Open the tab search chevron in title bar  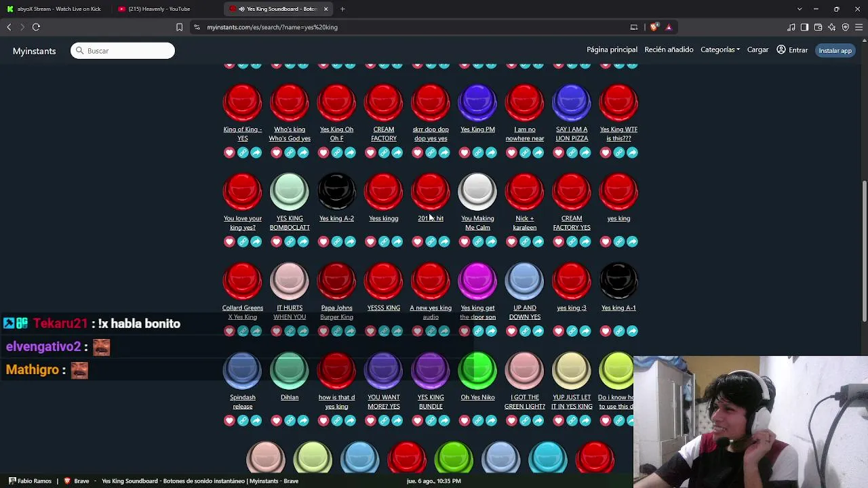(800, 9)
